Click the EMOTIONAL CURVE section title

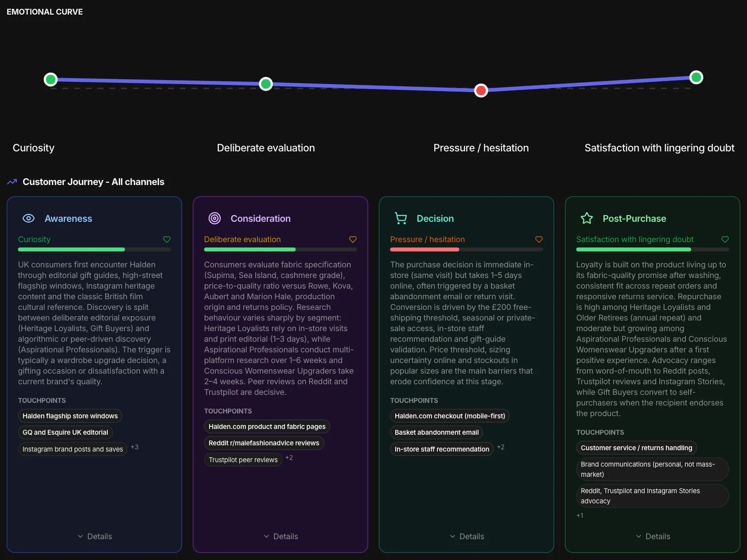45,12
